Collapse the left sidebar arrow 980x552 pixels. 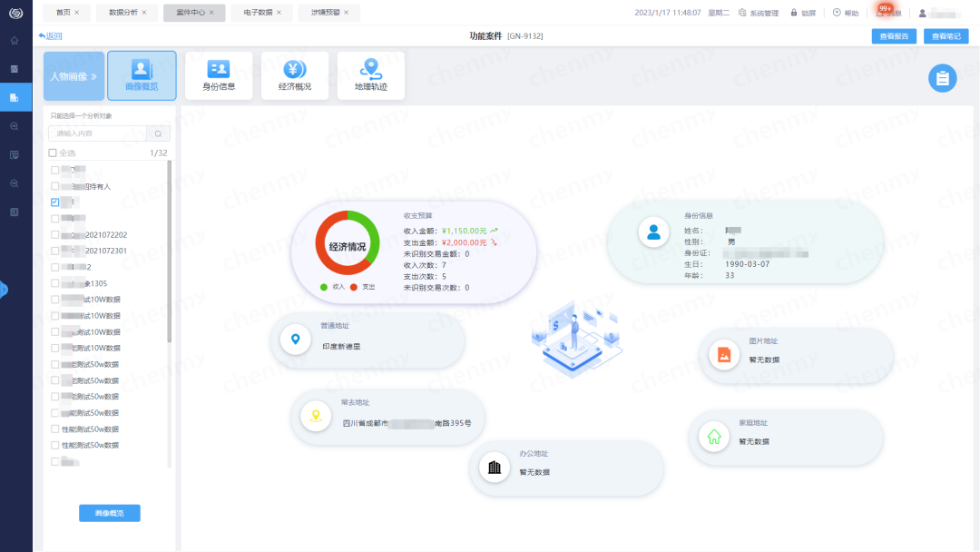4,290
